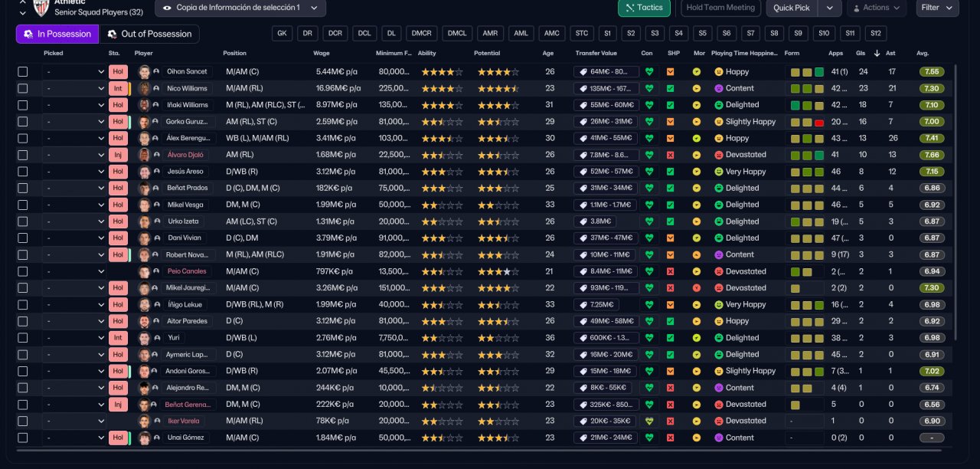Screen dimensions: 980x469
Task: Click Unai Gómez's condition heart icon
Action: click(649, 438)
